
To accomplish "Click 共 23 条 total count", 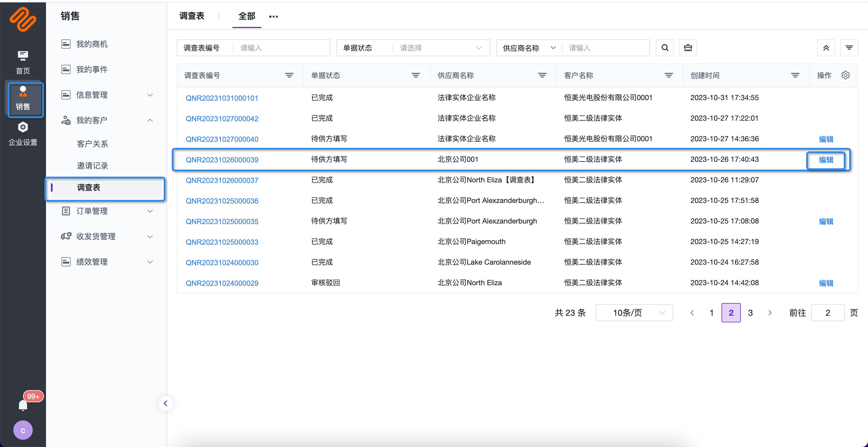I will pyautogui.click(x=570, y=313).
